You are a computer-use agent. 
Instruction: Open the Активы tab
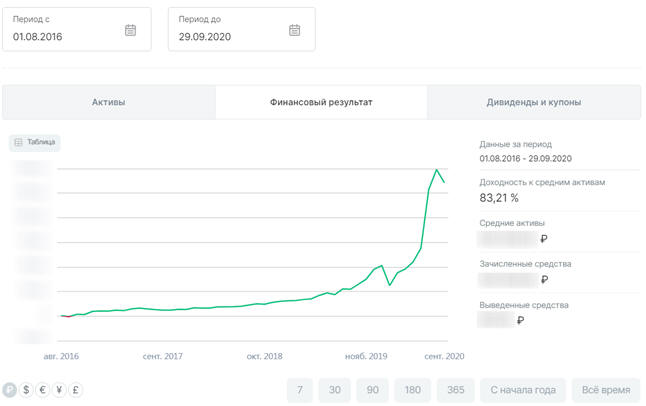(109, 102)
